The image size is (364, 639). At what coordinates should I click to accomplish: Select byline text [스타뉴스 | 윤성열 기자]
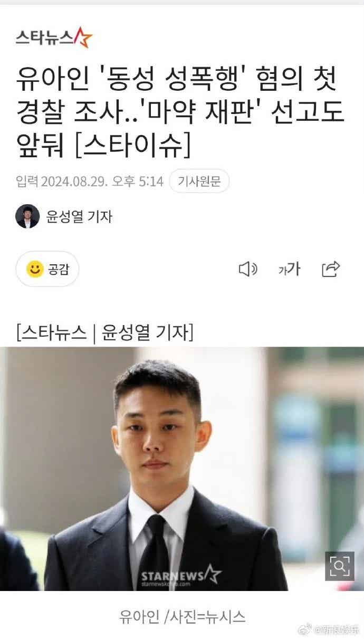point(104,333)
